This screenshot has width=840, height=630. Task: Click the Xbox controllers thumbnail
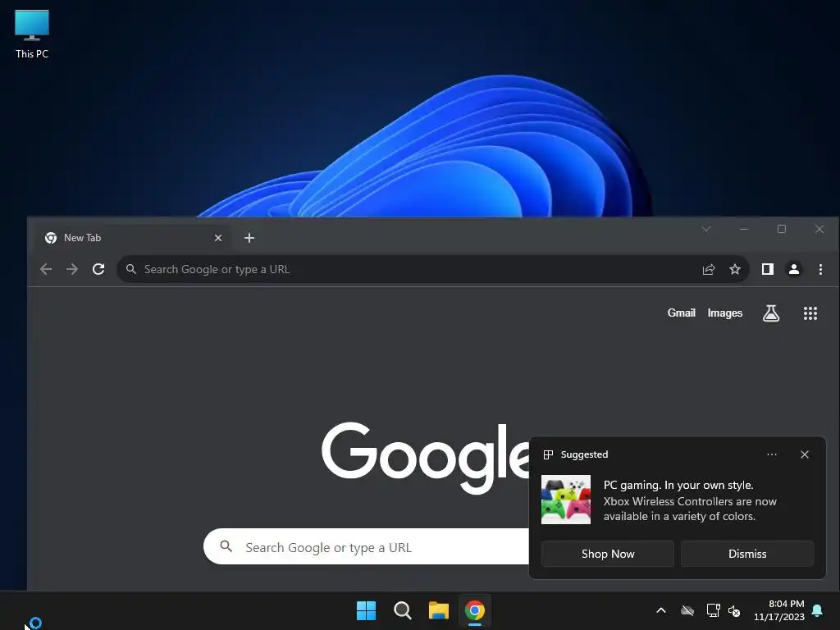pyautogui.click(x=566, y=500)
